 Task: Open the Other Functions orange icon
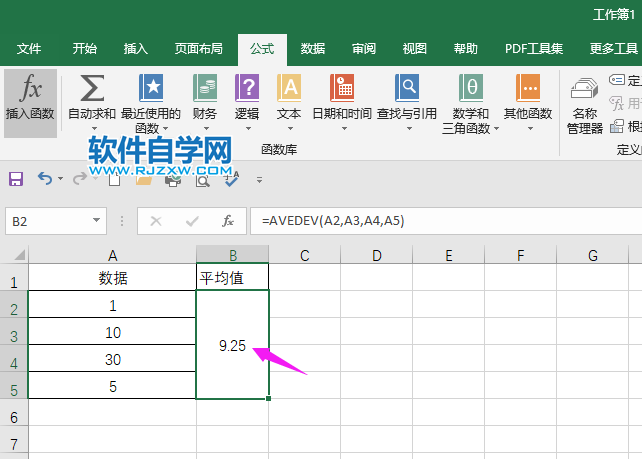coord(528,88)
